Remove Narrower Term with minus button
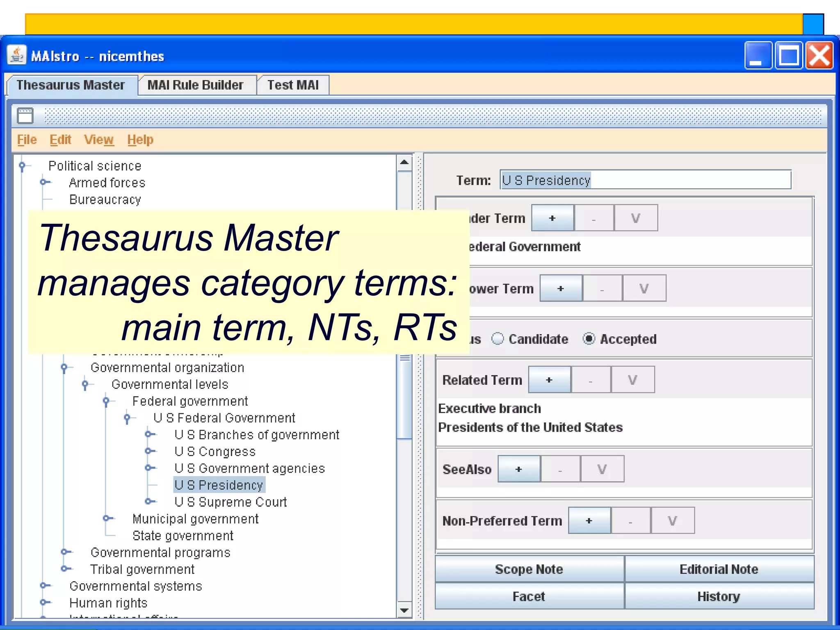This screenshot has width=840, height=630. (x=602, y=289)
